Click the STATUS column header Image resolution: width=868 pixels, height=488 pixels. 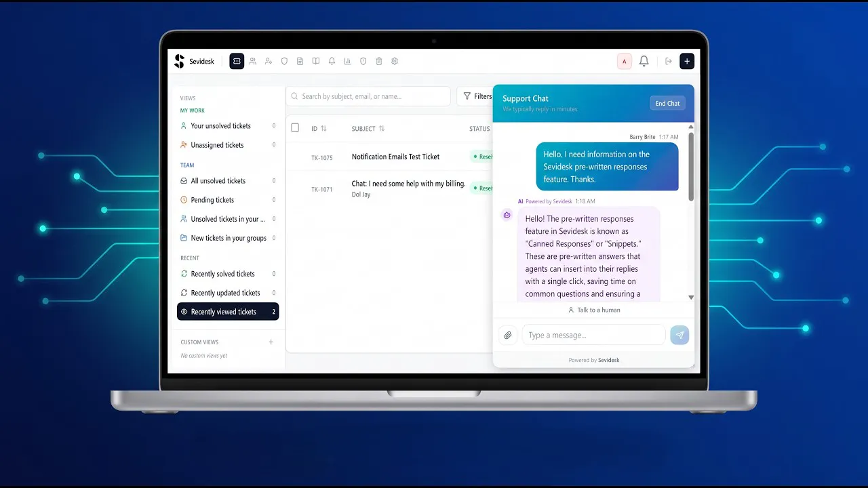(x=479, y=129)
